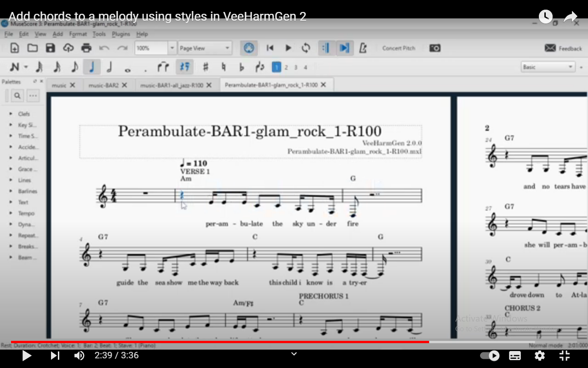Create a new score with the New icon
Viewport: 588px width, 368px height.
pos(14,48)
